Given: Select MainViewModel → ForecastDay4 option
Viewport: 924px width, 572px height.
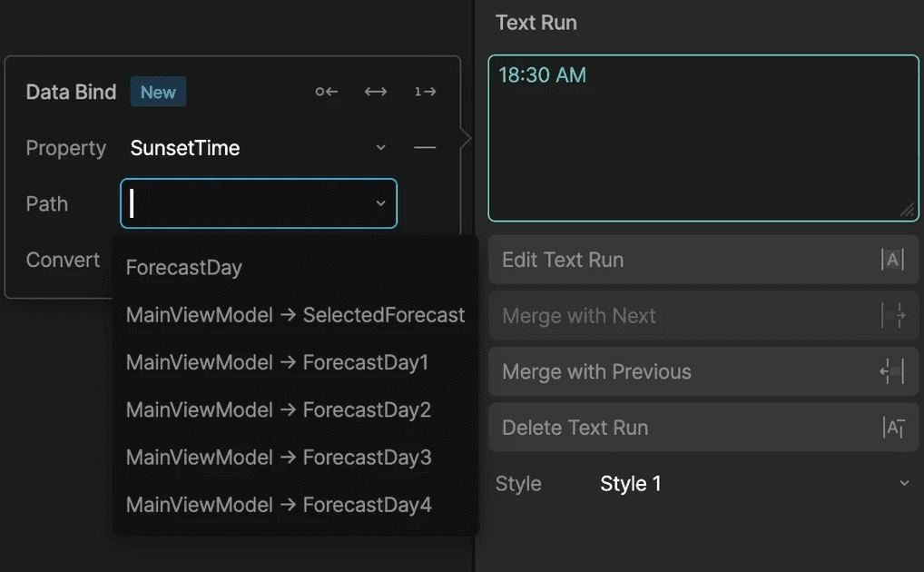Looking at the screenshot, I should click(278, 504).
